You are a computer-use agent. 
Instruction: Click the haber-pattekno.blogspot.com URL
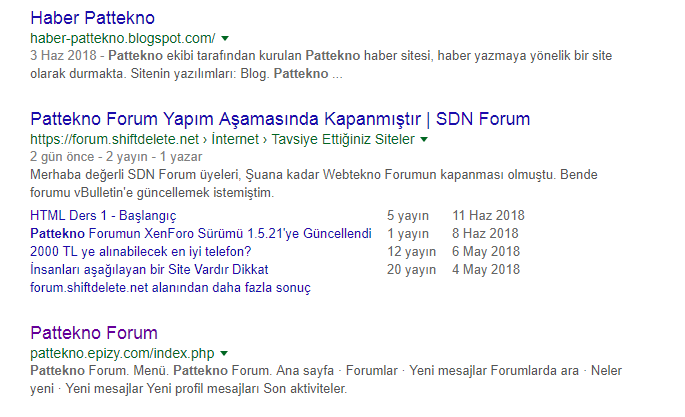[x=123, y=38]
